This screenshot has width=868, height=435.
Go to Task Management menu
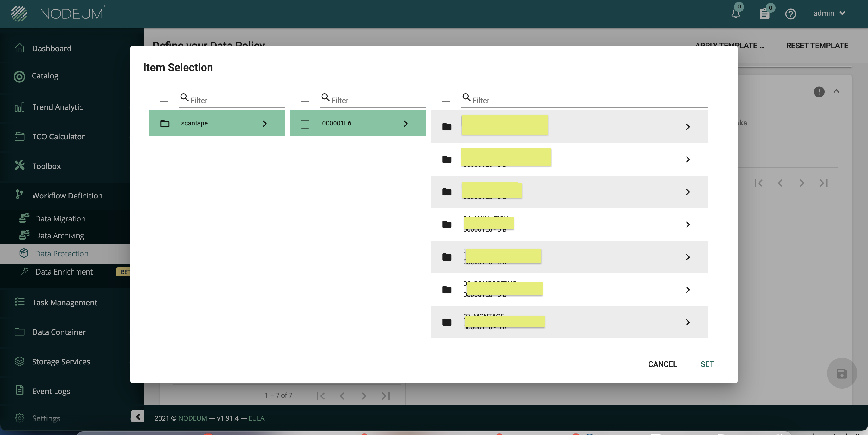(64, 302)
